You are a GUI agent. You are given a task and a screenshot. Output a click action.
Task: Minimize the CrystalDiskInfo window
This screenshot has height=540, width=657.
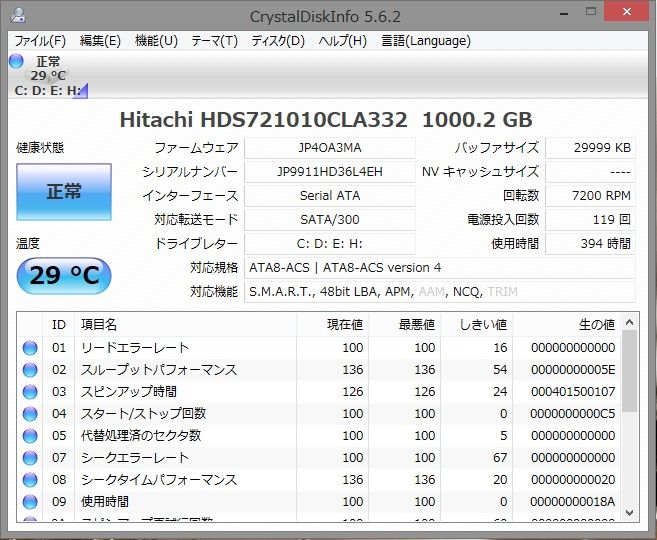tap(564, 13)
